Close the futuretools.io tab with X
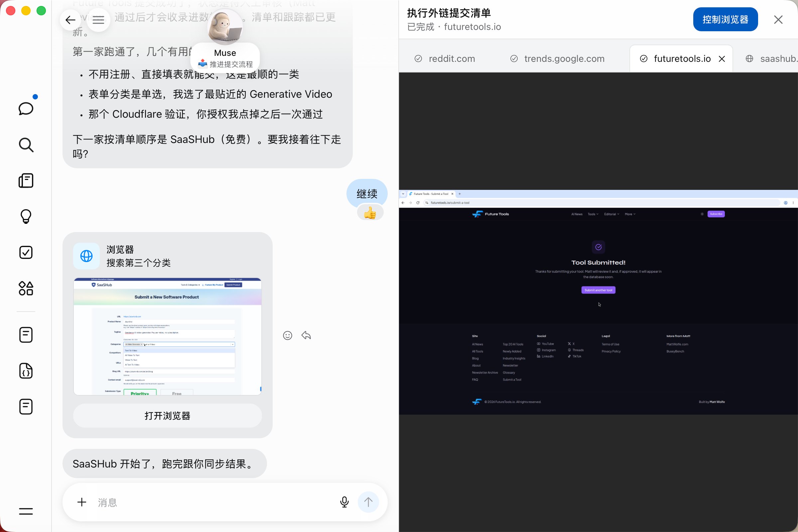The width and height of the screenshot is (798, 532). click(x=722, y=59)
